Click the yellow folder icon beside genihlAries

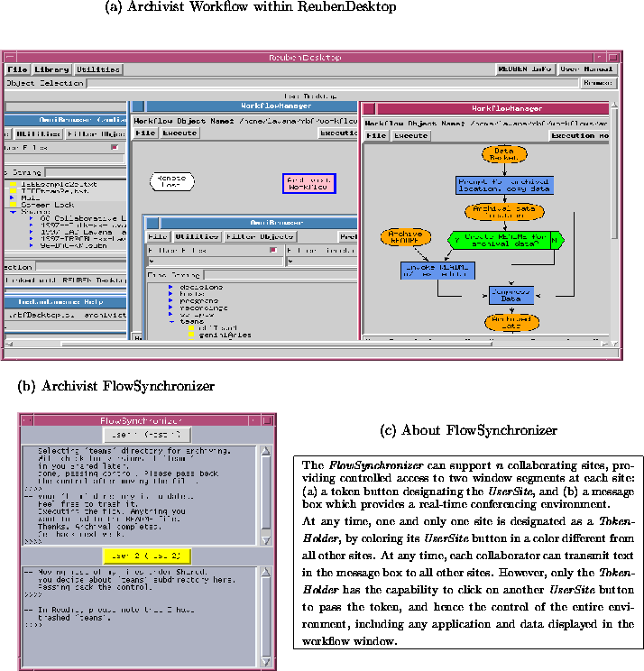point(192,335)
